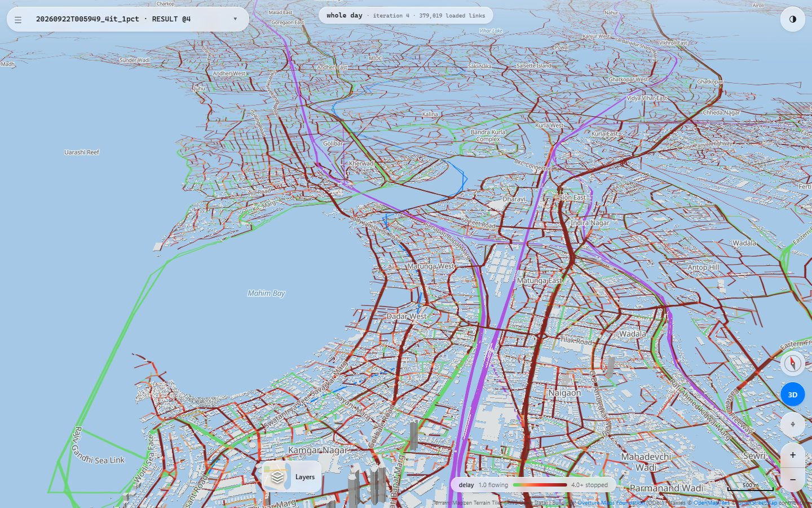This screenshot has height=508, width=812.
Task: Click the Kurla East map label
Action: 605,134
